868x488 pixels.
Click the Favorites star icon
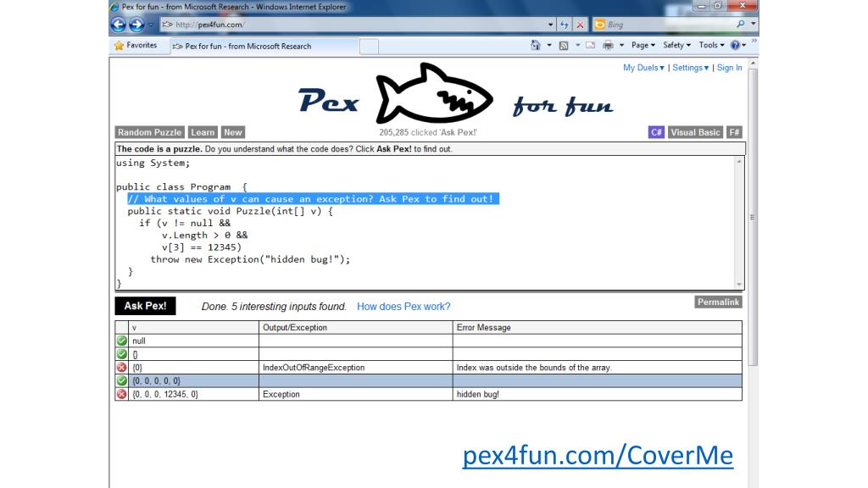tap(119, 46)
